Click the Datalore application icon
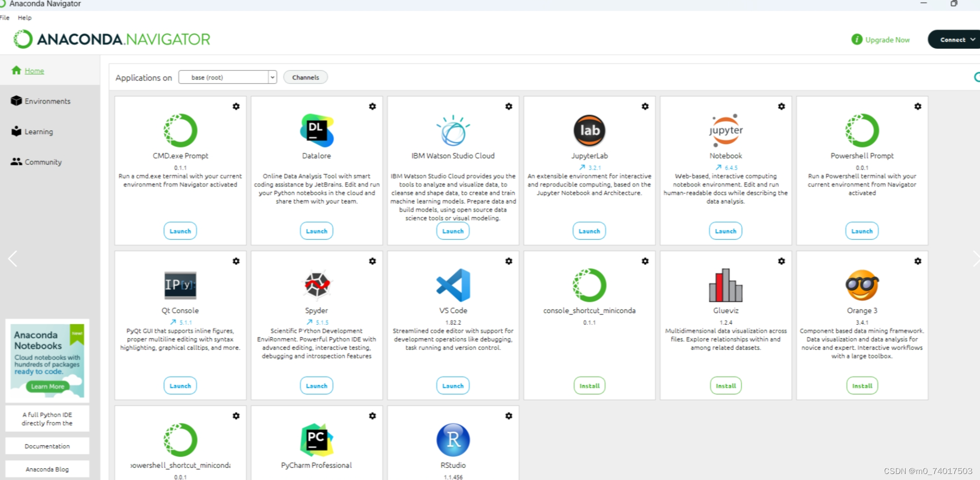Screen dimensions: 980x480 [x=316, y=130]
